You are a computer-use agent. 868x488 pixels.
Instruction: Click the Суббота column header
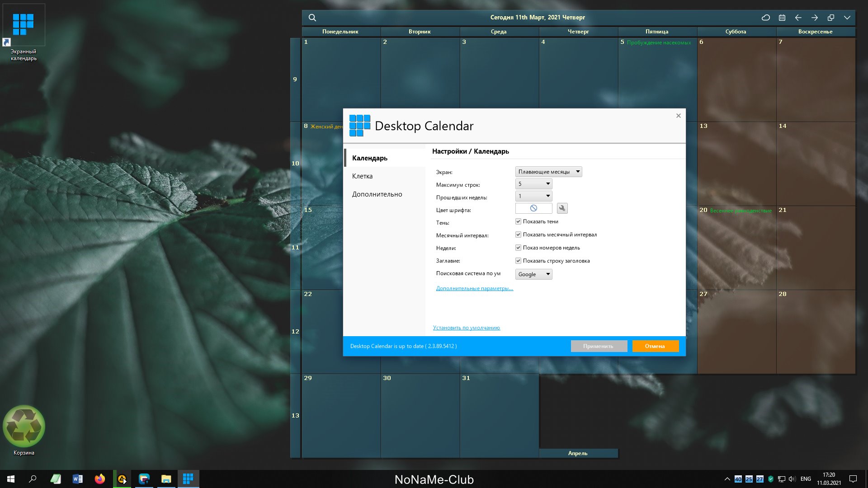[x=736, y=32]
